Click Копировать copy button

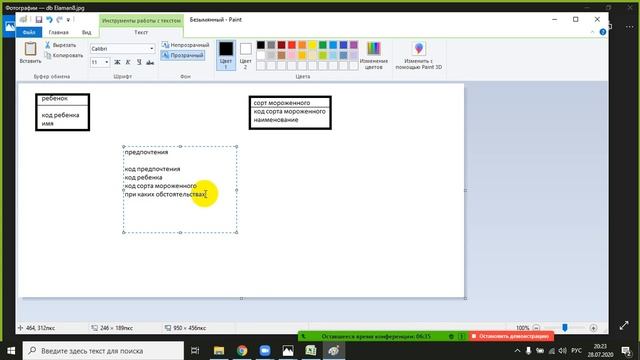(64, 55)
